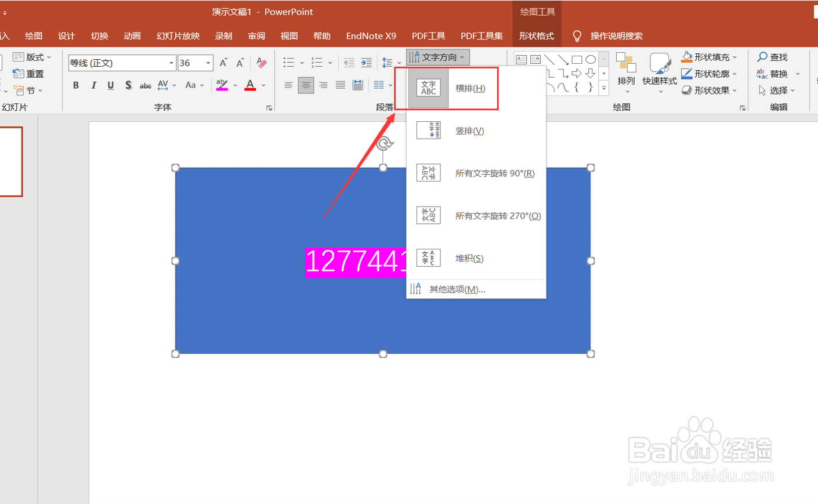
Task: Toggle italic formatting
Action: [93, 85]
